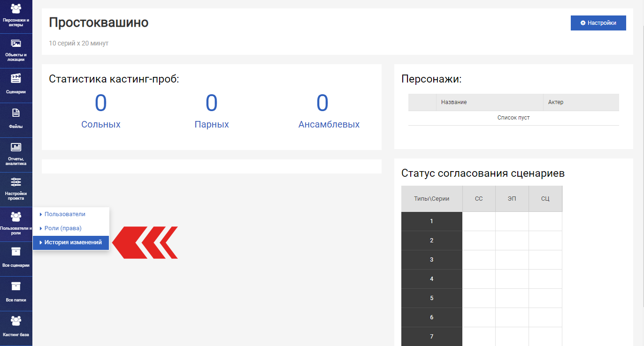Click the Типы\Серии header cell

pyautogui.click(x=432, y=199)
